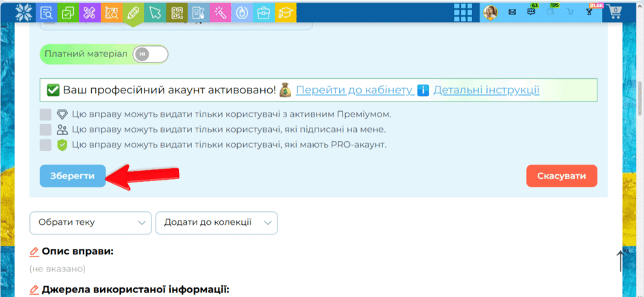The height and width of the screenshot is (297, 644).
Task: Click the snowflake site logo
Action: pyautogui.click(x=23, y=13)
